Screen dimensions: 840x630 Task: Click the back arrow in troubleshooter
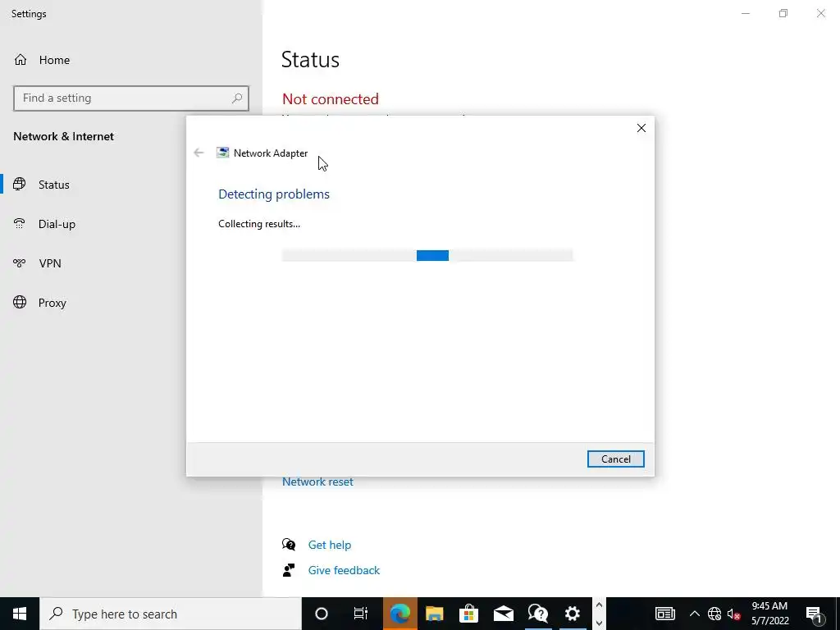coord(199,153)
